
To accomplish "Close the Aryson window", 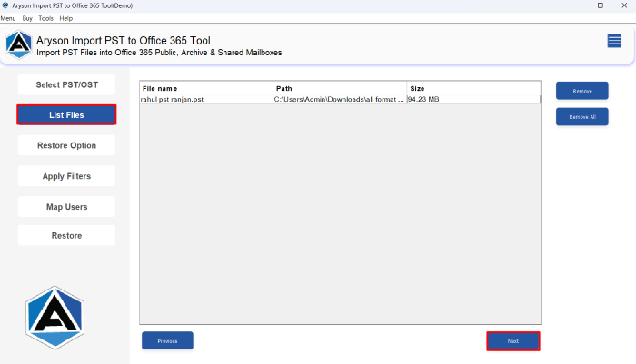I will coord(624,5).
